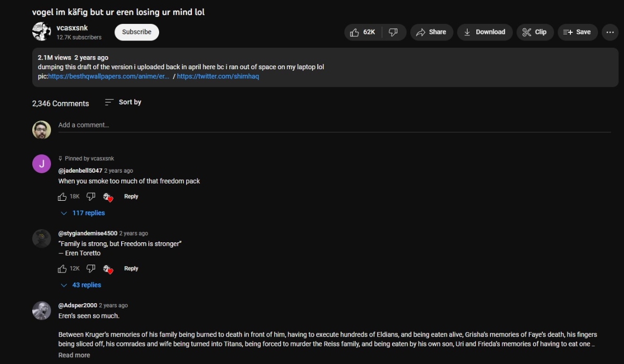Click vcasxsnk's channel avatar
Image resolution: width=624 pixels, height=364 pixels.
[42, 32]
